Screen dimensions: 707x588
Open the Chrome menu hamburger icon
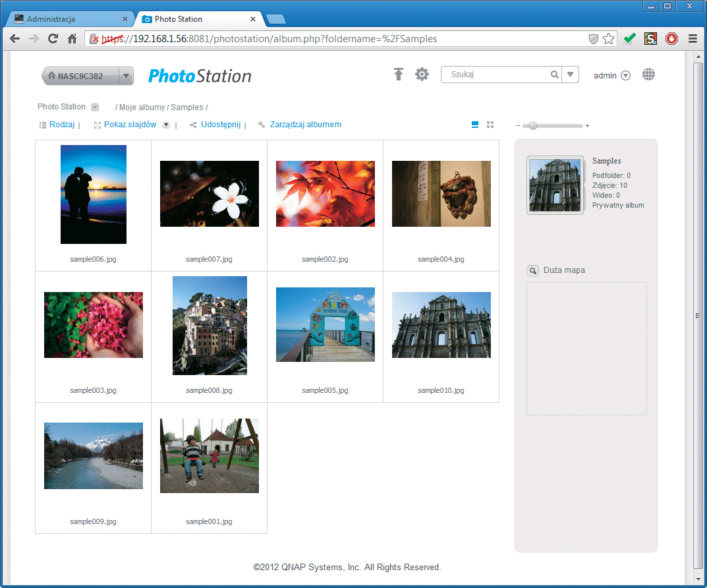point(693,39)
